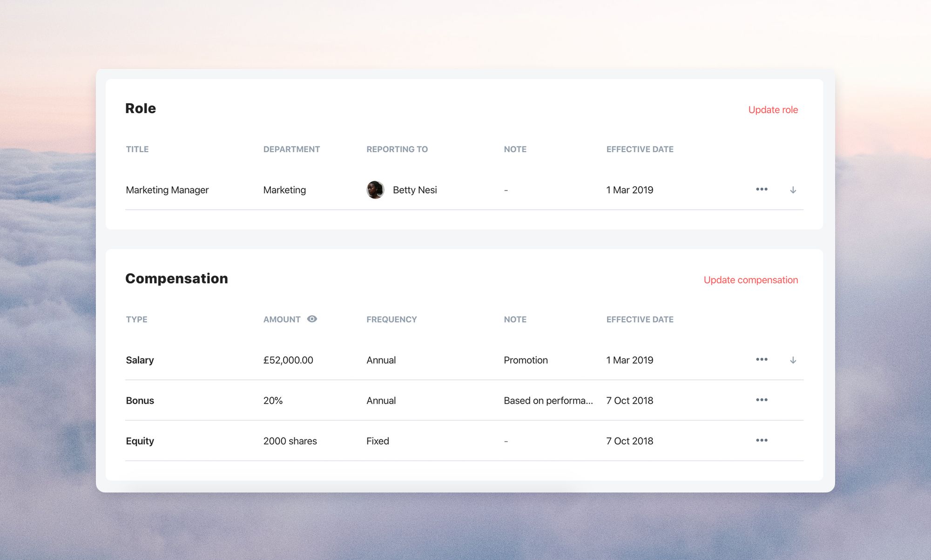Viewport: 931px width, 560px height.
Task: Select the Salary row label
Action: (140, 360)
